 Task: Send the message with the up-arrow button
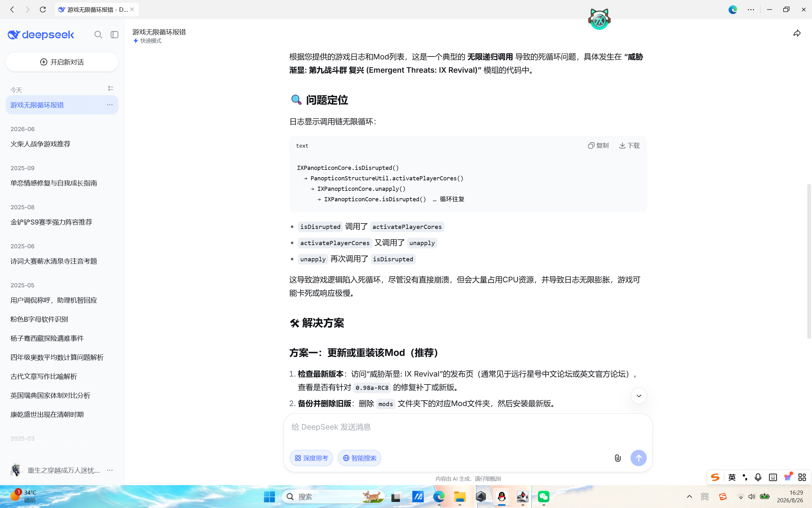638,458
